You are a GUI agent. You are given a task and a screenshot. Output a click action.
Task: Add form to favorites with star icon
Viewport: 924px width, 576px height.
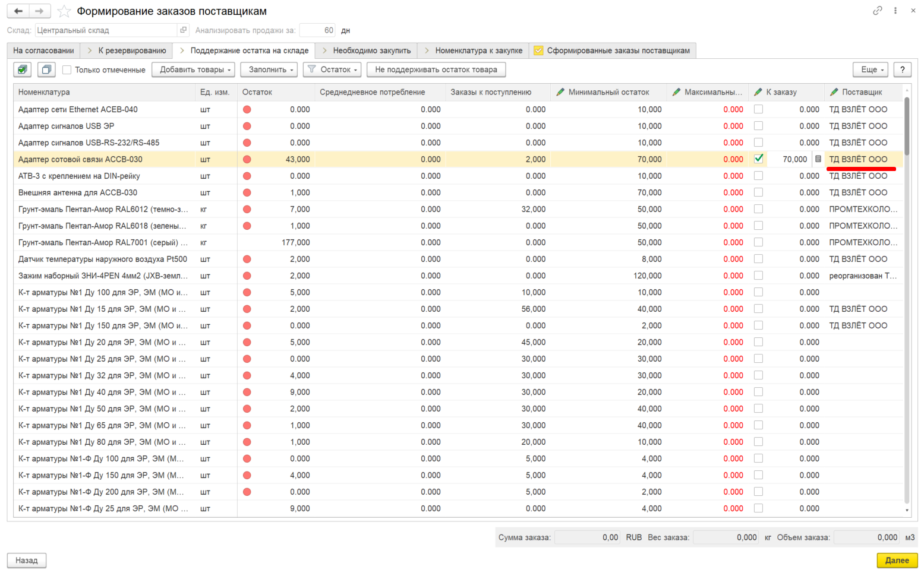64,11
